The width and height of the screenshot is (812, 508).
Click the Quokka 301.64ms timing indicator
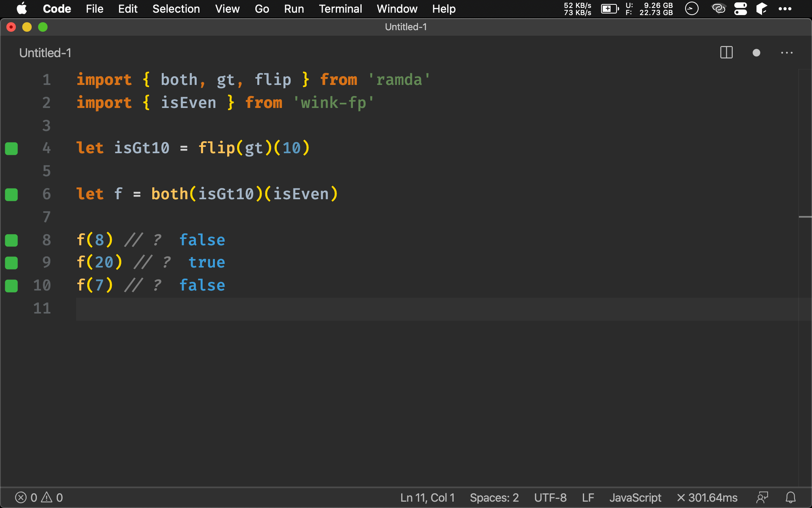click(707, 498)
